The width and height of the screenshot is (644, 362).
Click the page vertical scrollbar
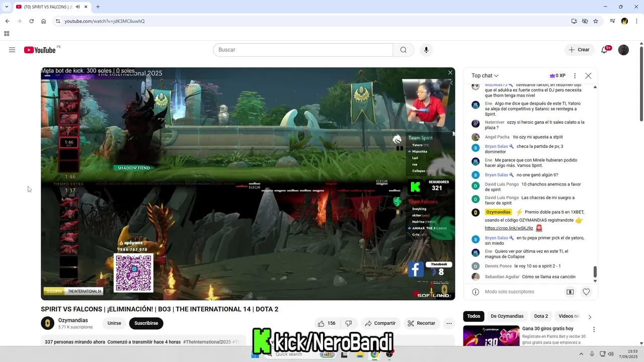[x=641, y=83]
